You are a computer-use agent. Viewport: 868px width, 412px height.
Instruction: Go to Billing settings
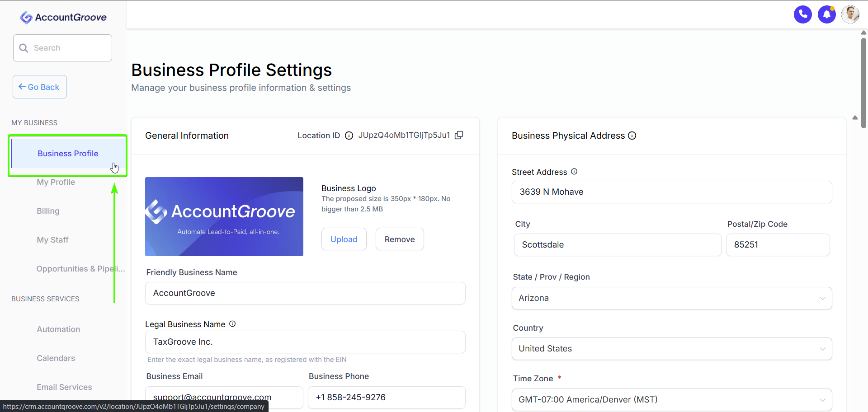48,211
